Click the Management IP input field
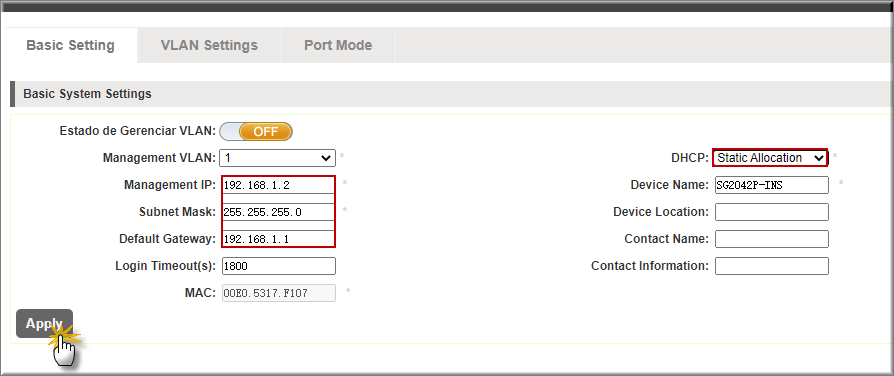This screenshot has width=894, height=376. point(278,185)
